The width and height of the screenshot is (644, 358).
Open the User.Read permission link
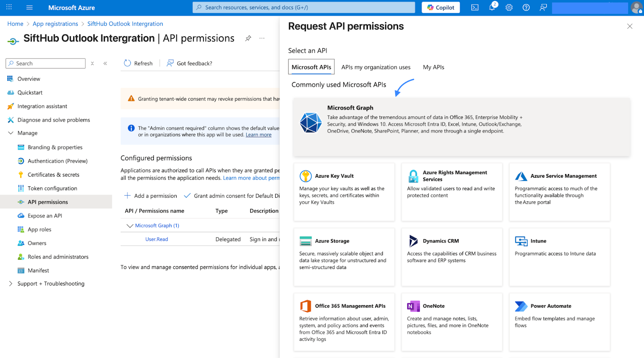[157, 239]
